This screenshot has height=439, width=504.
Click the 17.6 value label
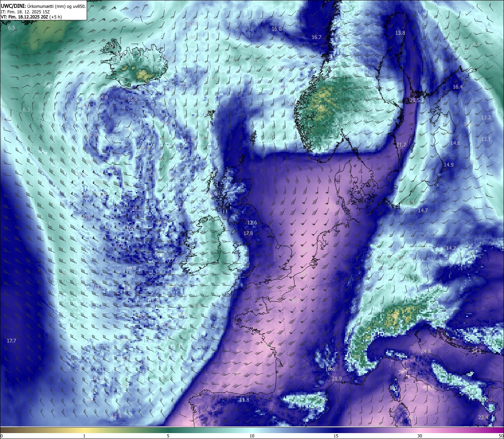tap(172, 260)
